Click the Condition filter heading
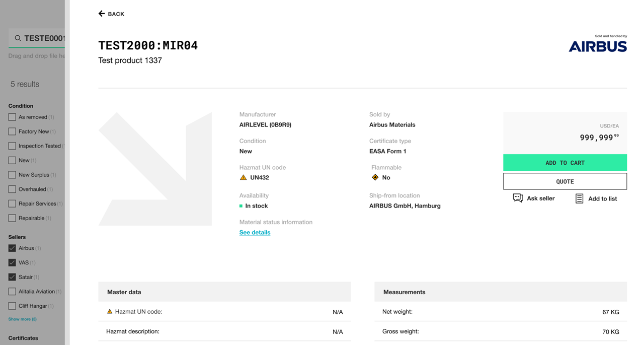The height and width of the screenshot is (345, 644). click(21, 106)
